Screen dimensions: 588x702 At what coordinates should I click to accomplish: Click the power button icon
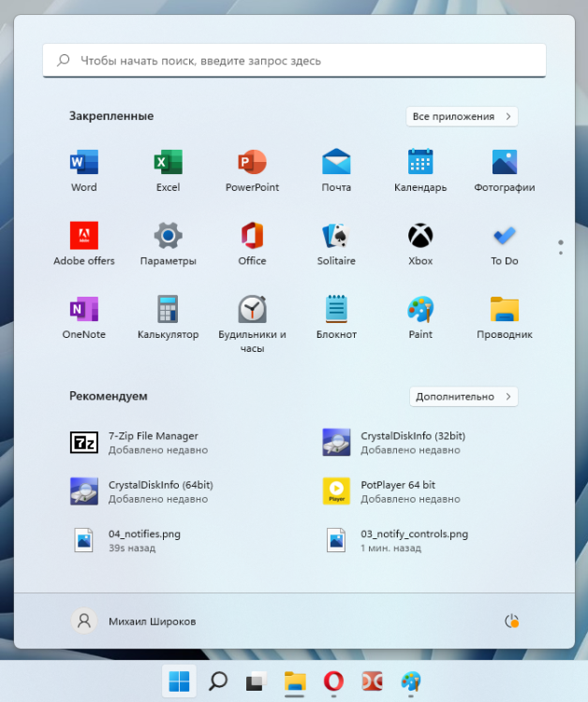(511, 621)
